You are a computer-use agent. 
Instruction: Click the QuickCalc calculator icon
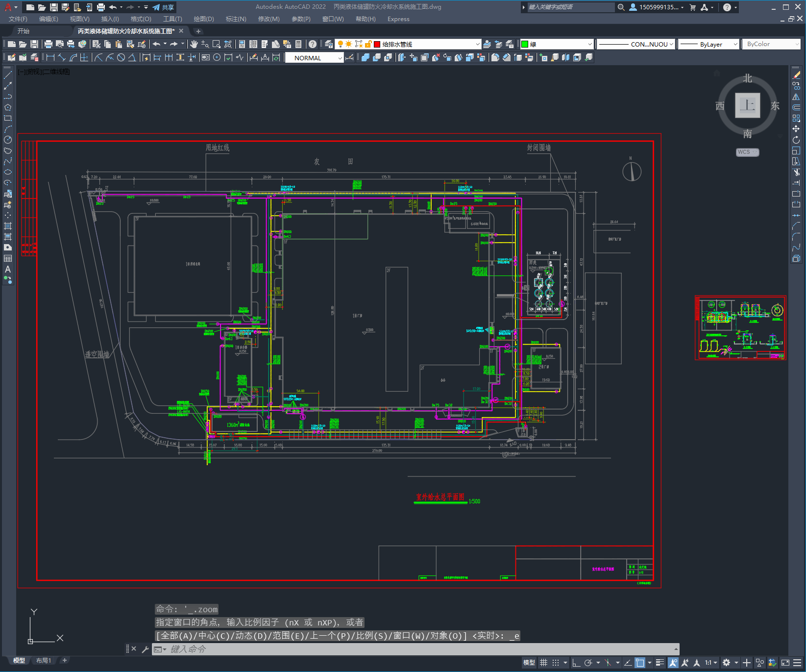298,44
